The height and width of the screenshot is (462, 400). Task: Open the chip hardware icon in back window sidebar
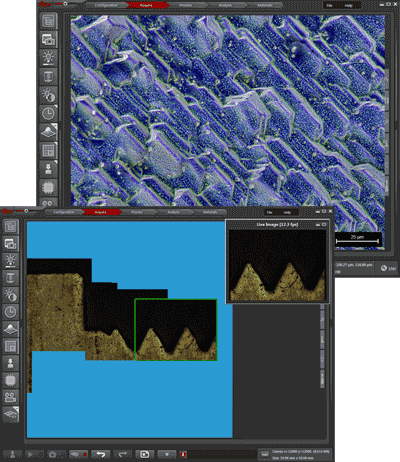pyautogui.click(x=49, y=188)
